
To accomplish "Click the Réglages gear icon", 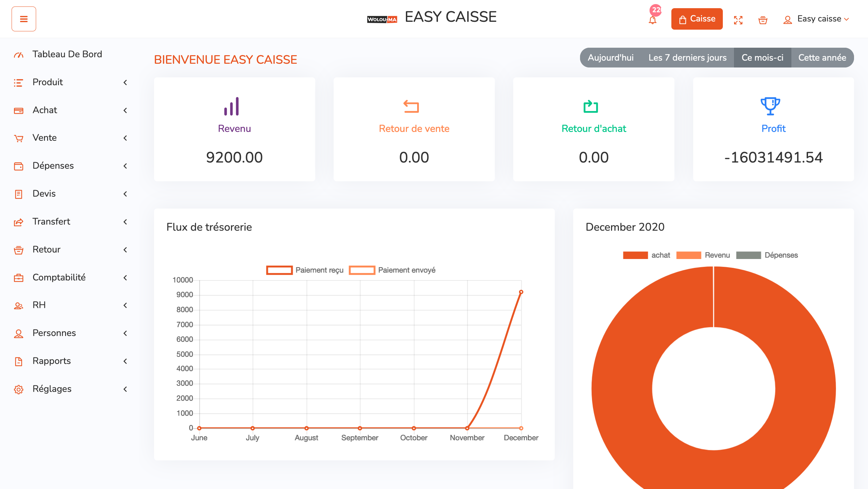I will click(19, 389).
